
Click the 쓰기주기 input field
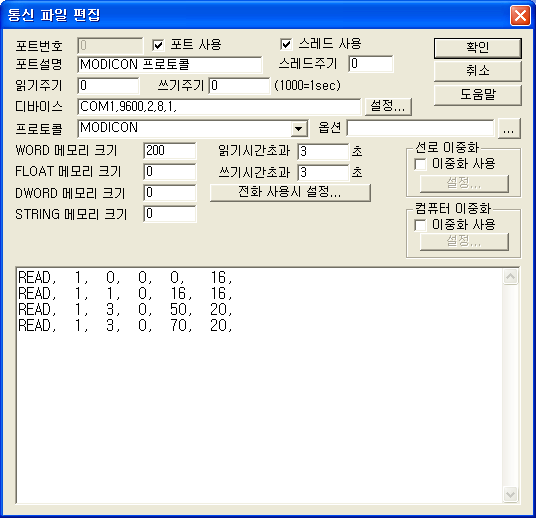tap(239, 85)
